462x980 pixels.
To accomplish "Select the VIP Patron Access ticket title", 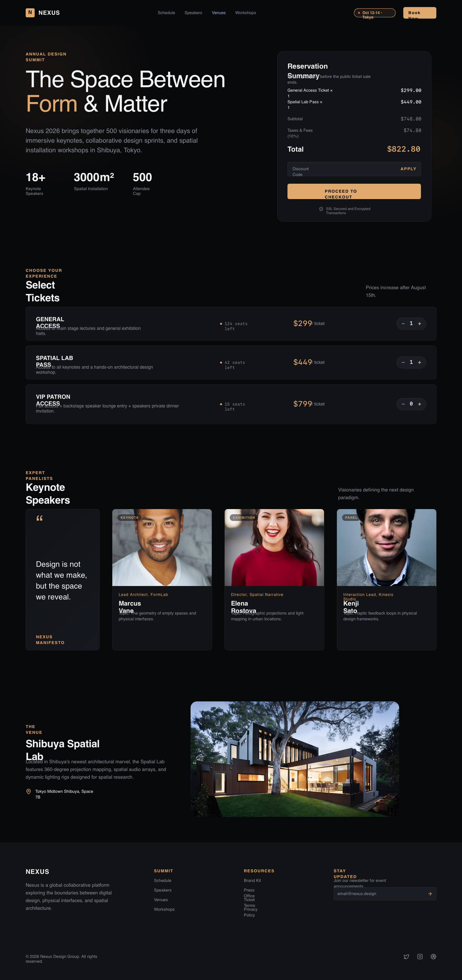I will click(x=53, y=400).
